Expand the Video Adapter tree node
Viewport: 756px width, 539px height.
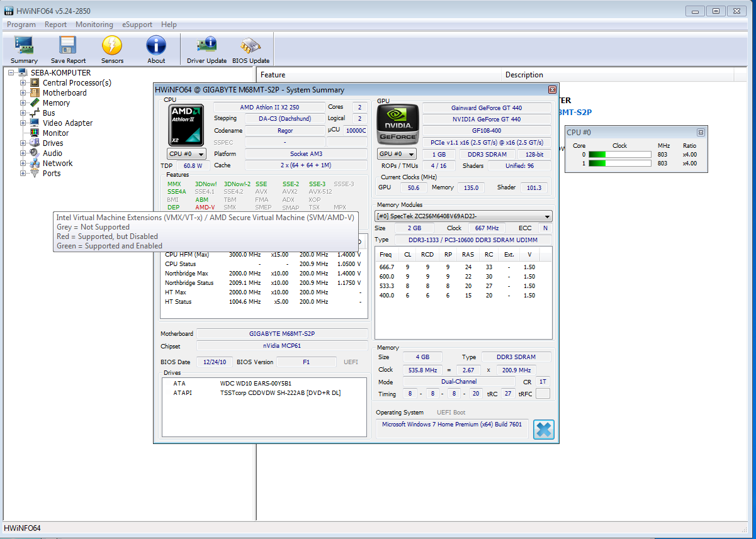[23, 123]
